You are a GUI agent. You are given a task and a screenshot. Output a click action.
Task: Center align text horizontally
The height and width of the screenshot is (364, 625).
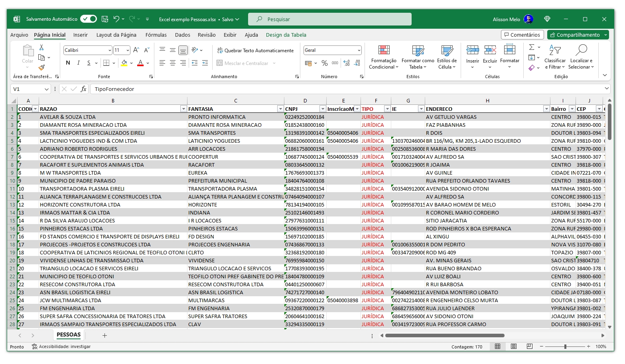[172, 63]
